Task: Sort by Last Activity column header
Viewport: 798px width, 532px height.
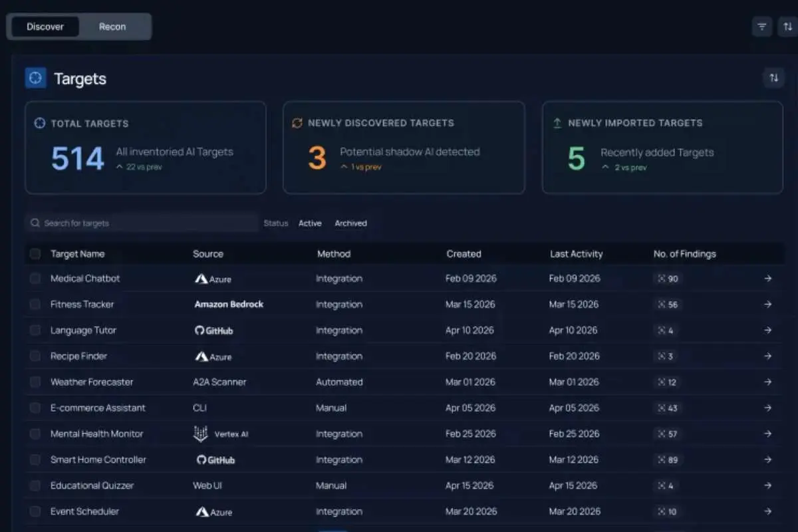Action: (577, 254)
